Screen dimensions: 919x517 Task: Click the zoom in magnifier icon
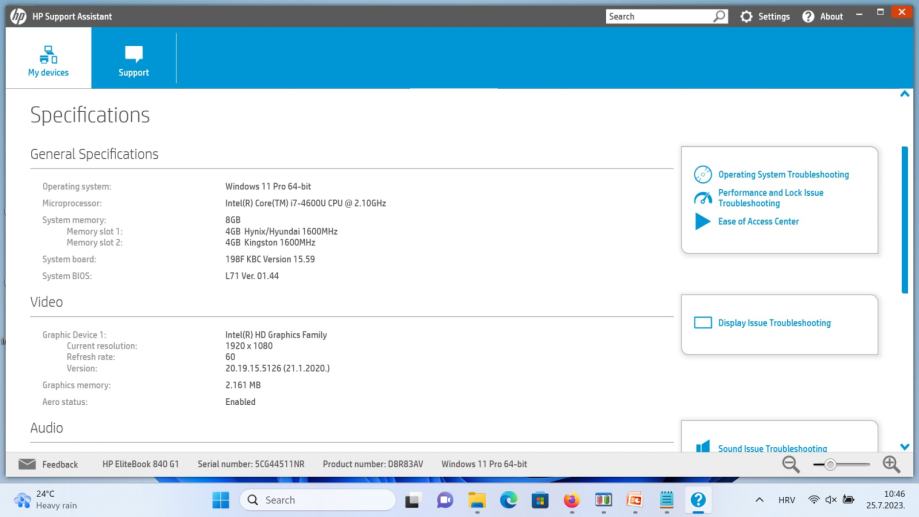tap(891, 464)
